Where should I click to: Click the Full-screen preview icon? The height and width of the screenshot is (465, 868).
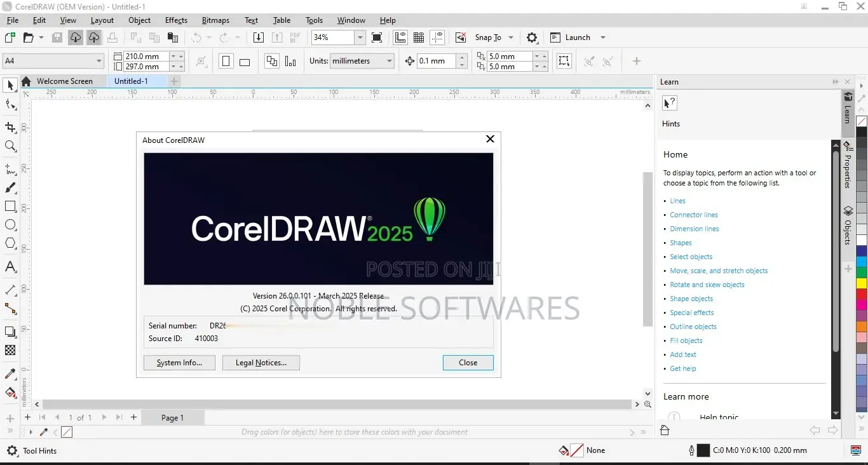coord(377,37)
